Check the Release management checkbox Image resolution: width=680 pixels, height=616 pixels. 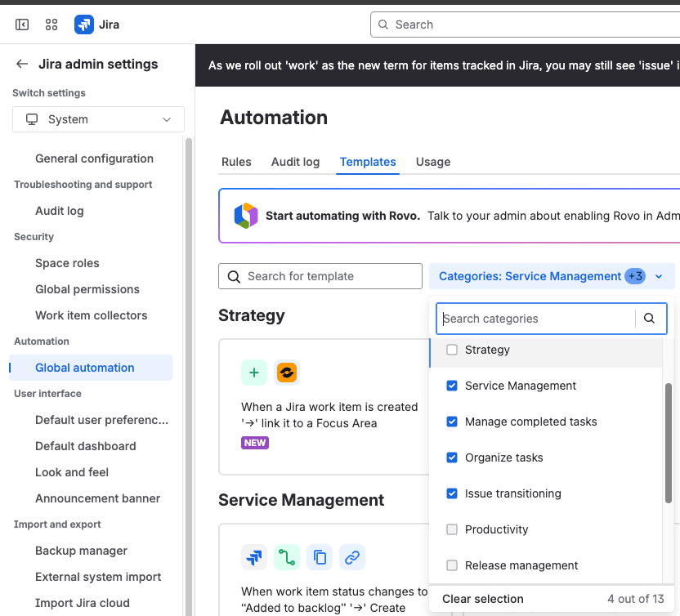(x=452, y=565)
